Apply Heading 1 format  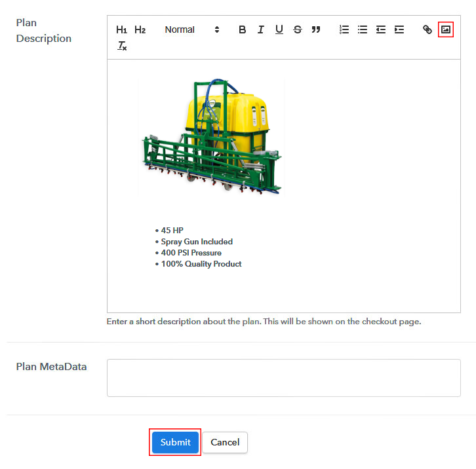click(x=121, y=29)
